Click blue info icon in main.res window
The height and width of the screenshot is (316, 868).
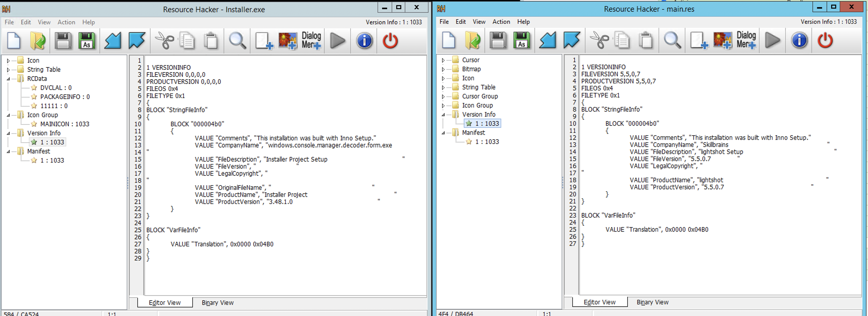799,40
